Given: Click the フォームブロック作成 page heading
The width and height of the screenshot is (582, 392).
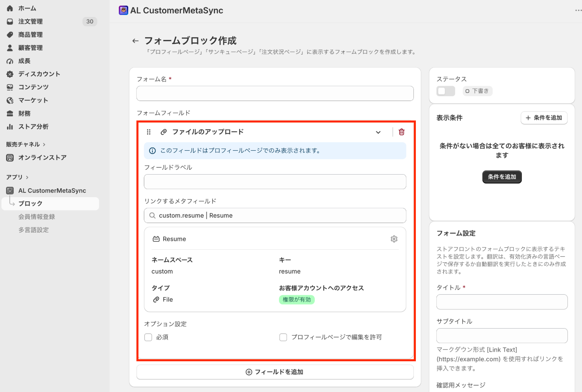Looking at the screenshot, I should click(190, 41).
